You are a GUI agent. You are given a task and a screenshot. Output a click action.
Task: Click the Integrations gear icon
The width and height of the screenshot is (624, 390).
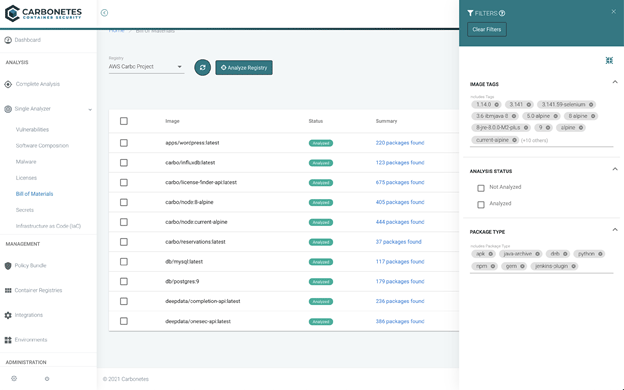[8, 315]
